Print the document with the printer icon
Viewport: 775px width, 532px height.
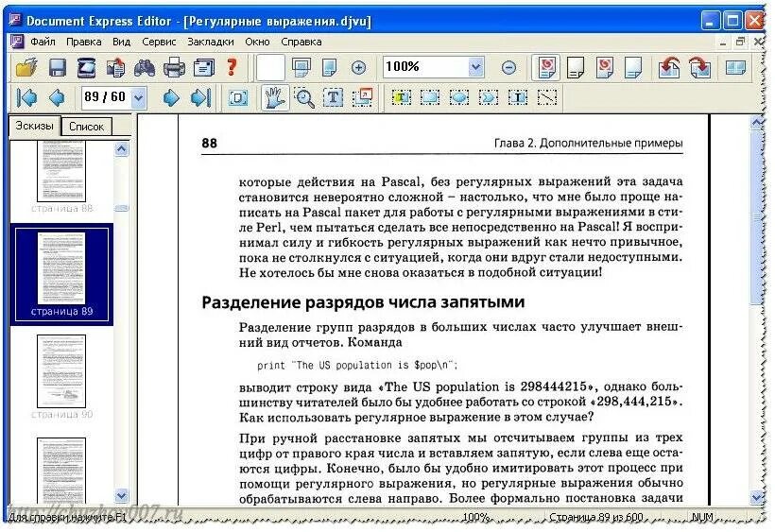click(x=174, y=68)
